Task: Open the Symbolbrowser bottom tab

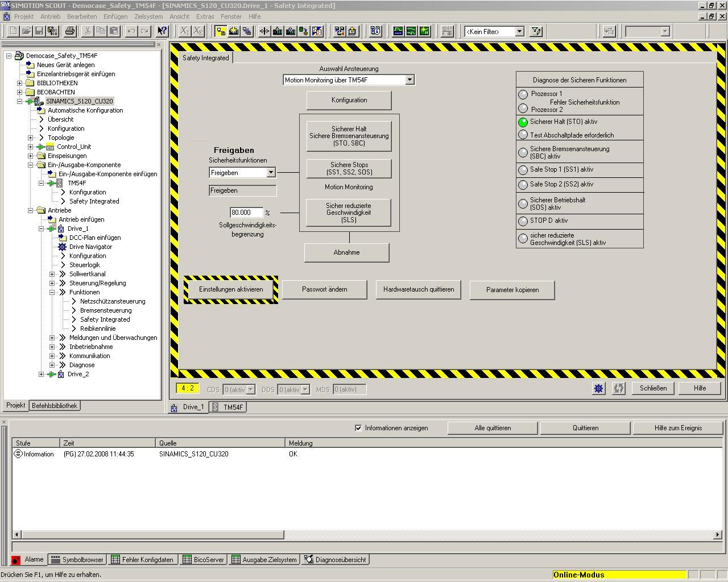Action: pyautogui.click(x=77, y=560)
